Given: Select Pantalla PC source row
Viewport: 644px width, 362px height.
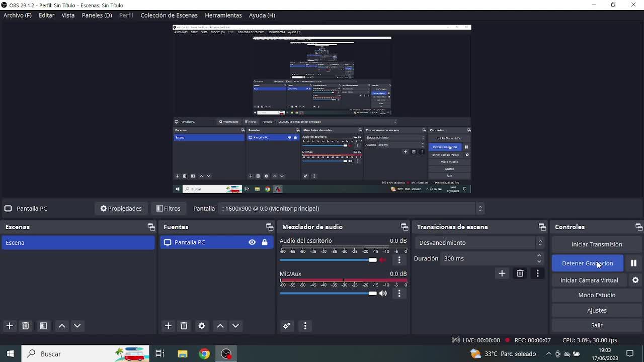Looking at the screenshot, I should point(217,242).
